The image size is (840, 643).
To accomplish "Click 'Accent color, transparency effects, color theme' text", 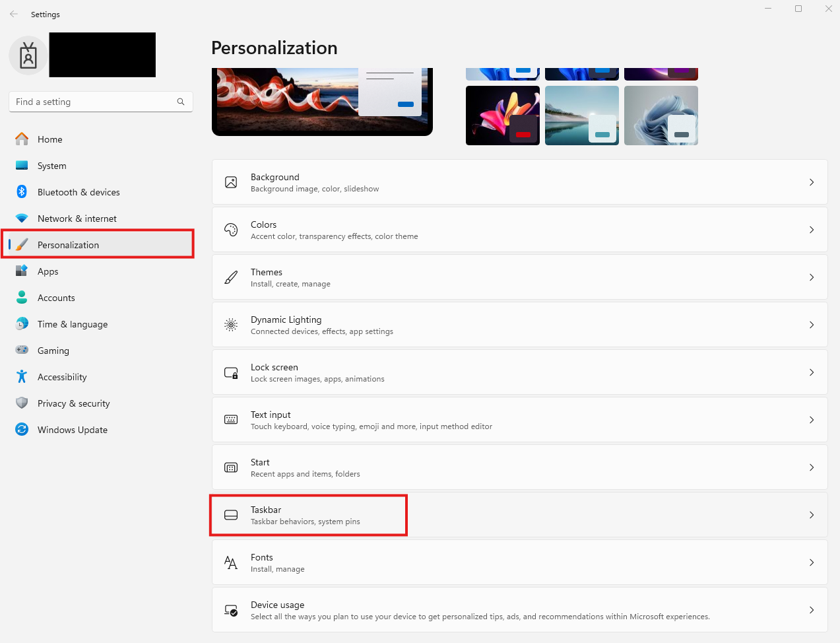I will coord(335,236).
